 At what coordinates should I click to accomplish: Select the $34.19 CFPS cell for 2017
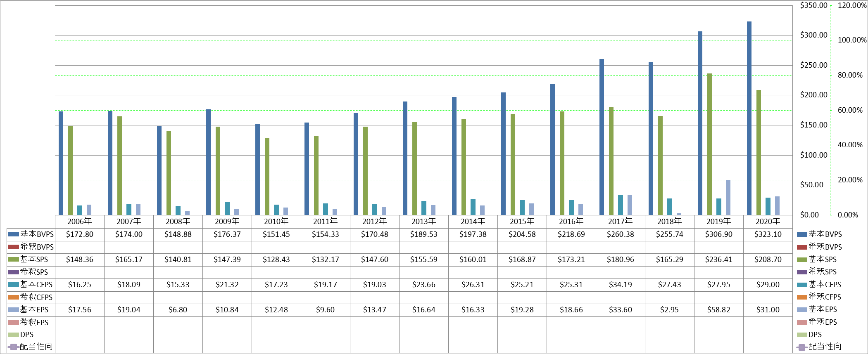[x=620, y=285]
